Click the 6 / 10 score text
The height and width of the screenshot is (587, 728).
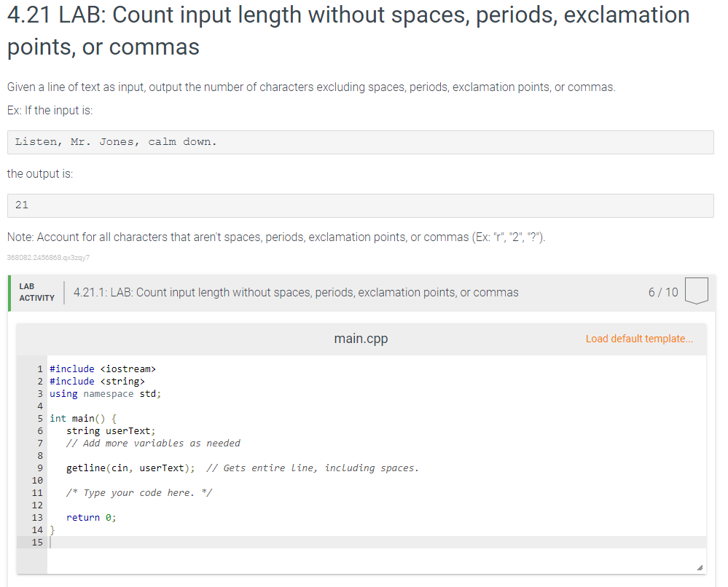point(663,292)
